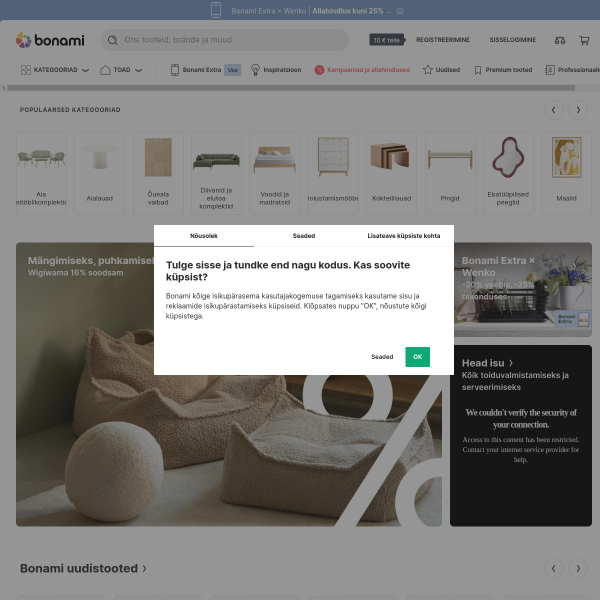Open the Head isu arrow
Screen dimensions: 600x600
click(x=511, y=363)
